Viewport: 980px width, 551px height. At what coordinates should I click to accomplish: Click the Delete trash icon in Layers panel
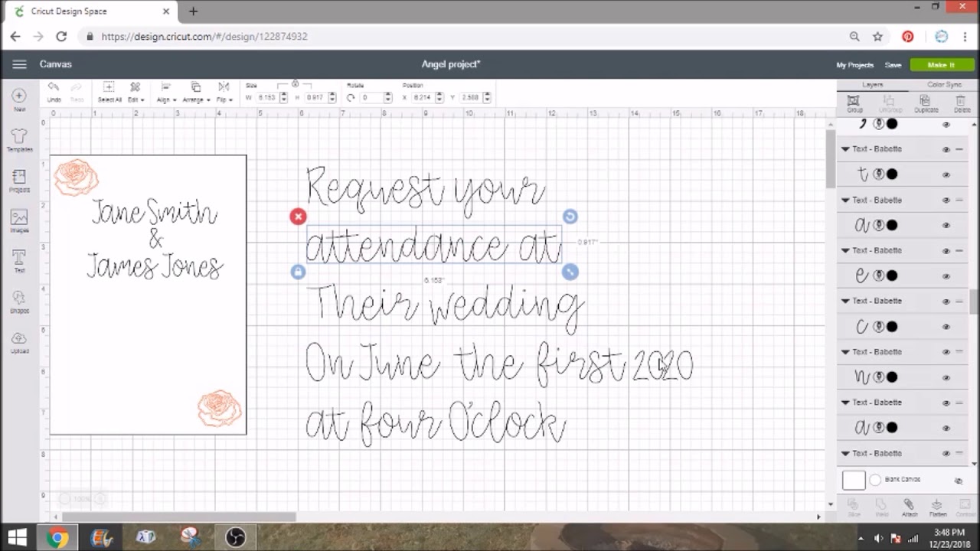(962, 100)
